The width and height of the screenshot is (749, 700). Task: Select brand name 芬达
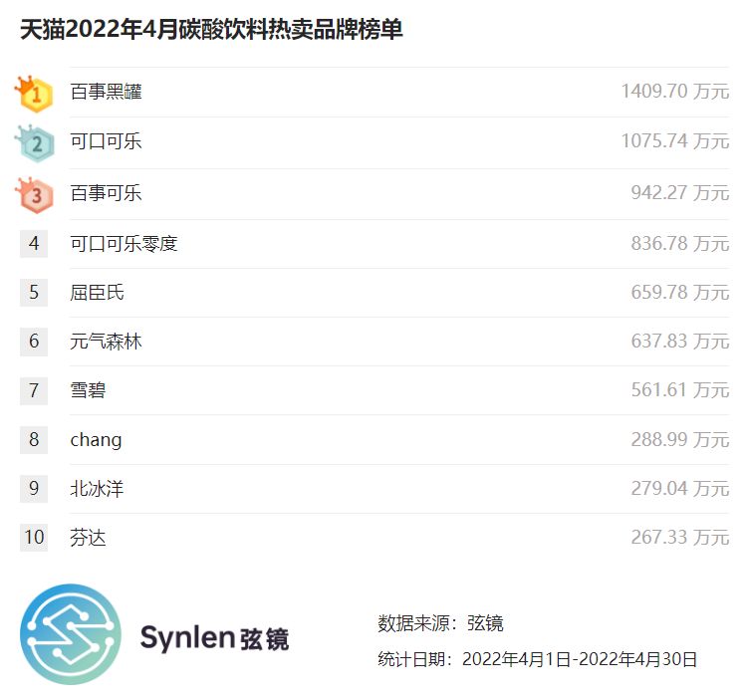coord(88,538)
